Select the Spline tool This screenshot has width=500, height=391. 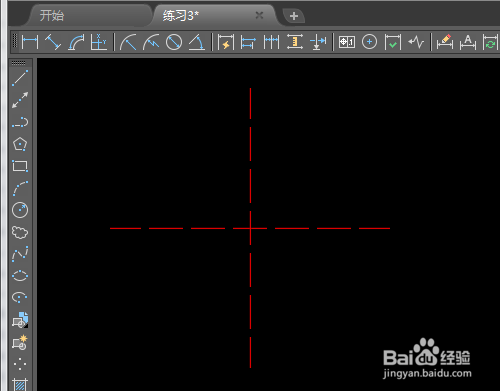pyautogui.click(x=20, y=254)
